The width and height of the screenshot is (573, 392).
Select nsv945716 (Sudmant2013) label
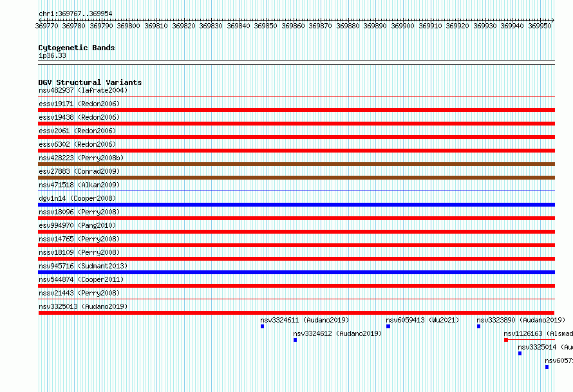[83, 266]
